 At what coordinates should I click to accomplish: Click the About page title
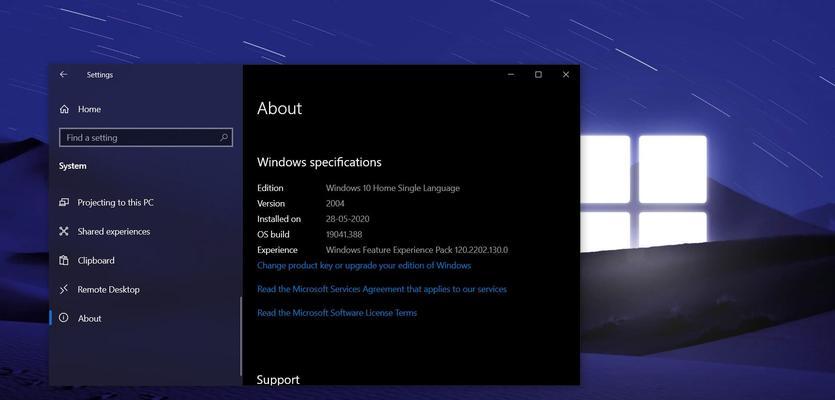click(x=280, y=109)
